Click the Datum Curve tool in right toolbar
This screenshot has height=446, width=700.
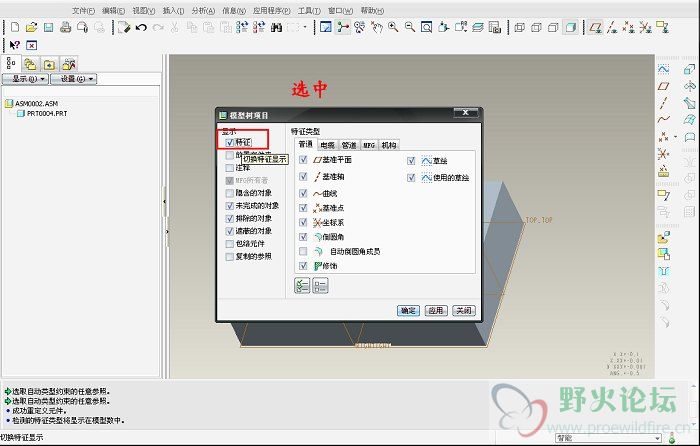point(663,119)
